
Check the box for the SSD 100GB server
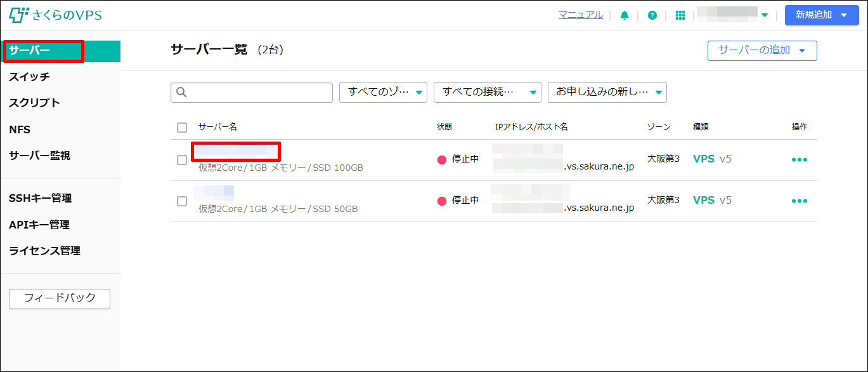(x=182, y=160)
